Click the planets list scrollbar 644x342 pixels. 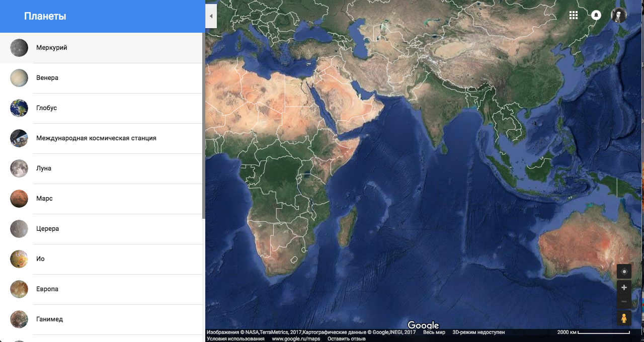203,126
